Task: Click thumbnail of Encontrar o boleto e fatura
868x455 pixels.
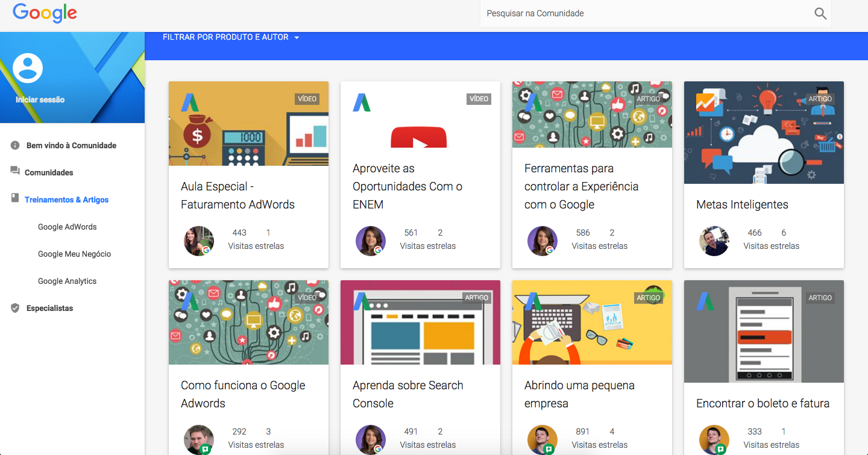Action: pos(764,331)
